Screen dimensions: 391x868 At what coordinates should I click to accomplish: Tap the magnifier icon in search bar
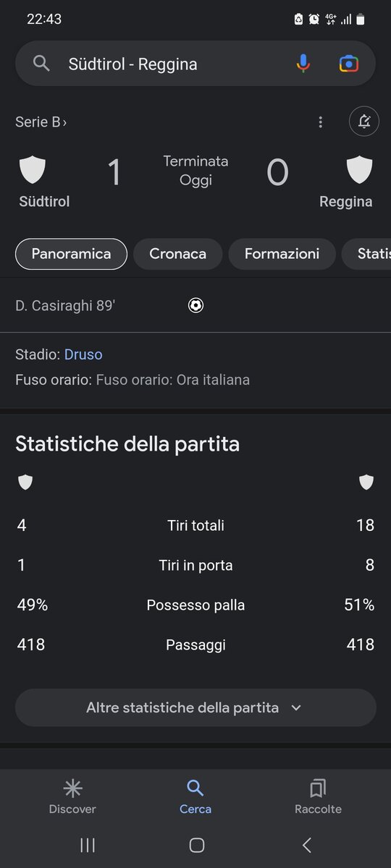pos(41,64)
